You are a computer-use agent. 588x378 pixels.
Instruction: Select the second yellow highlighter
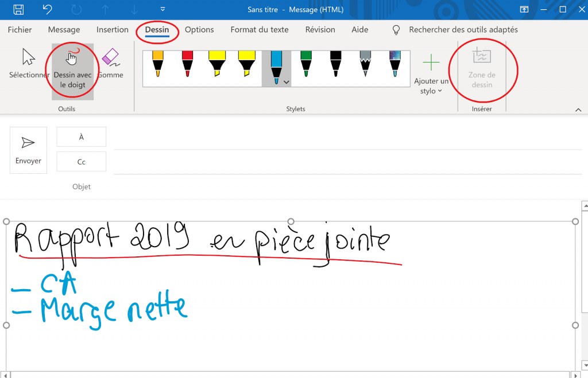247,64
